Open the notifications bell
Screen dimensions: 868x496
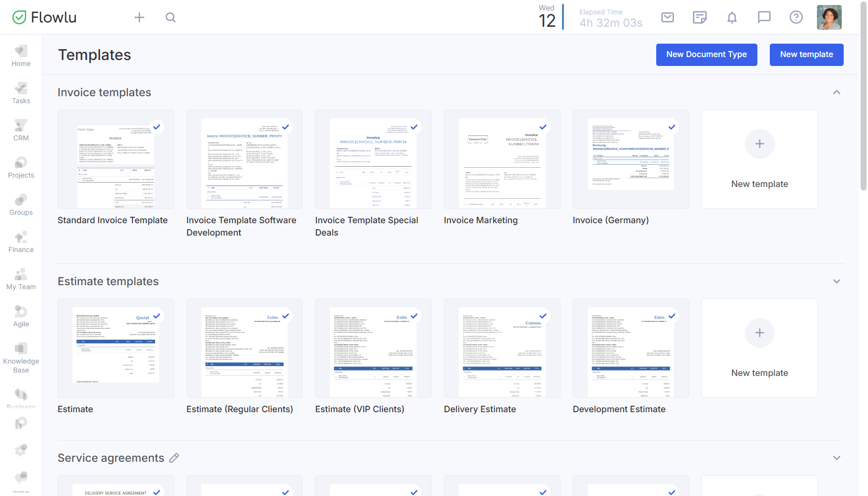tap(732, 17)
